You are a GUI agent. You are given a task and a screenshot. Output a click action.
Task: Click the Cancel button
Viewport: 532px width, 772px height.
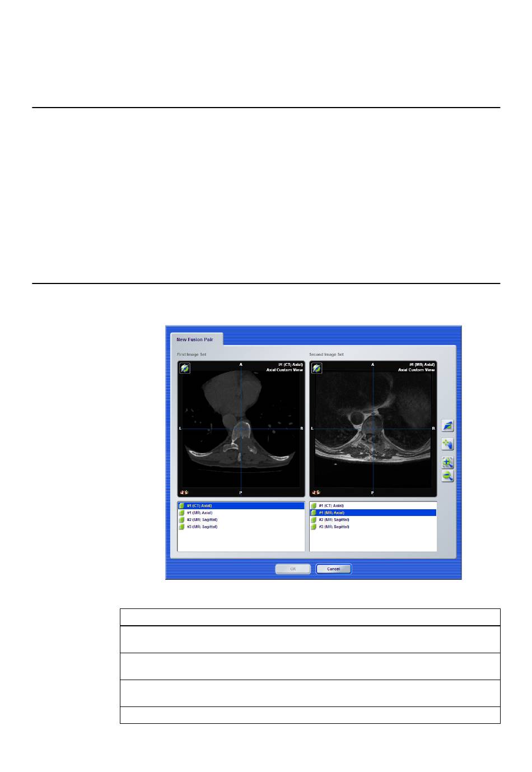(x=334, y=569)
